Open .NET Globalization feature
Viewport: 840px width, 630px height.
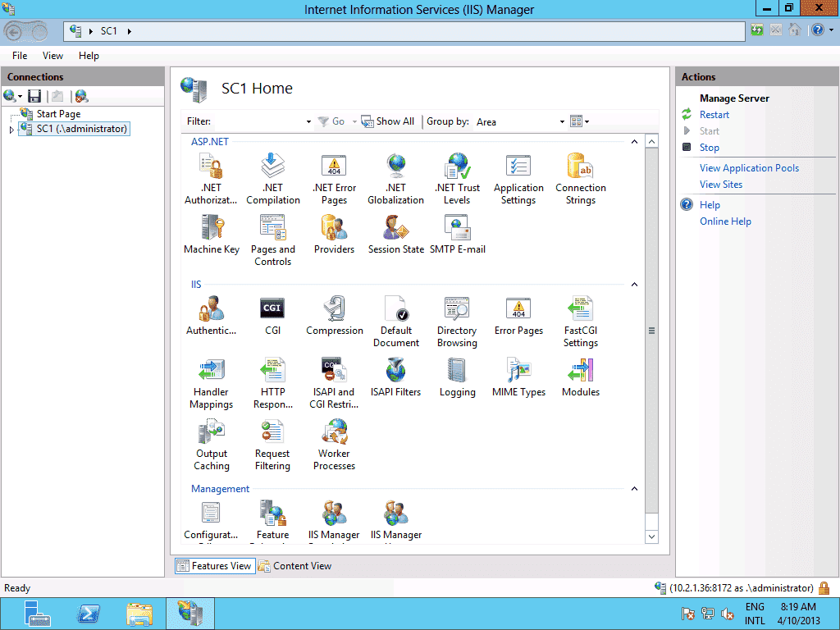click(396, 178)
